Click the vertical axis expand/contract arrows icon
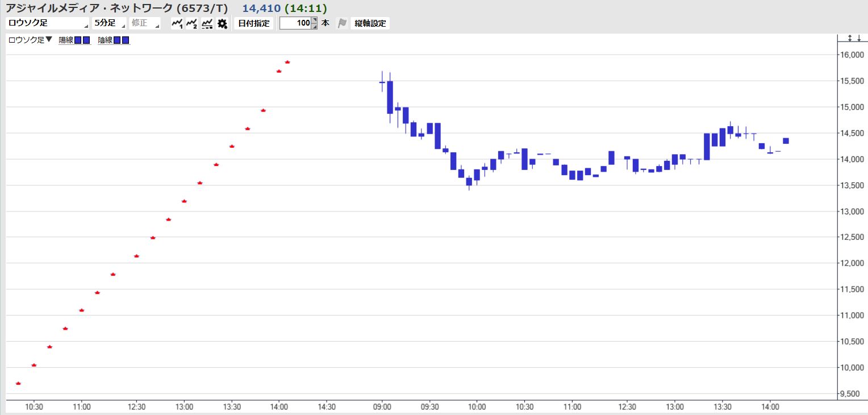This screenshot has width=868, height=415. 850,38
